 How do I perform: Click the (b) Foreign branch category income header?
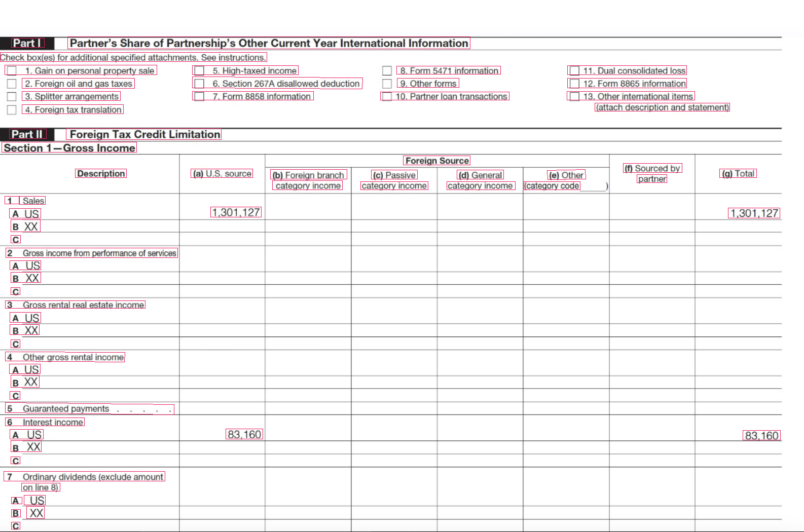pos(308,180)
